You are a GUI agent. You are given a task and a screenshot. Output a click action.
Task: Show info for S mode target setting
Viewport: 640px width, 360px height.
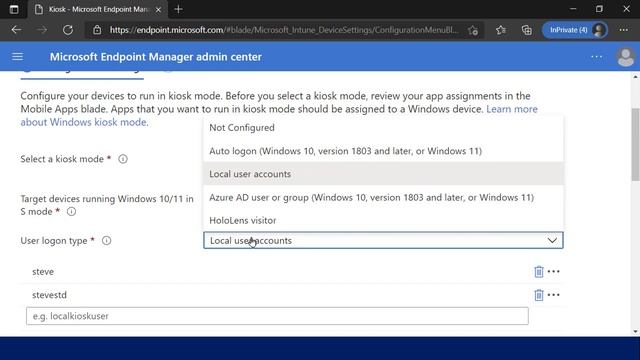click(x=71, y=211)
